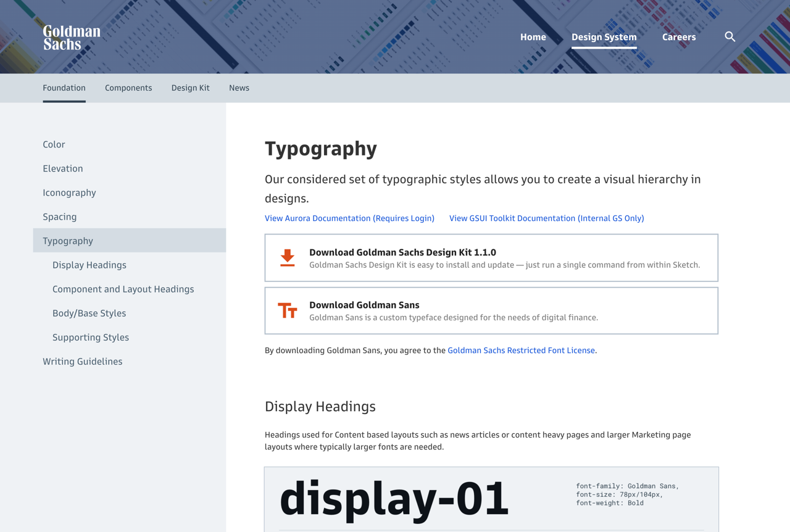
Task: Open Goldman Sachs Restricted Font License link
Action: click(x=522, y=350)
